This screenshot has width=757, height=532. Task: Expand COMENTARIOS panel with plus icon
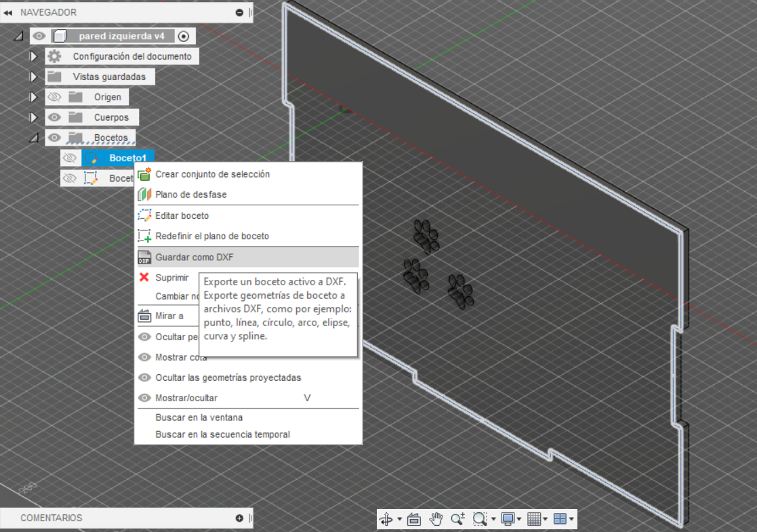click(x=239, y=518)
